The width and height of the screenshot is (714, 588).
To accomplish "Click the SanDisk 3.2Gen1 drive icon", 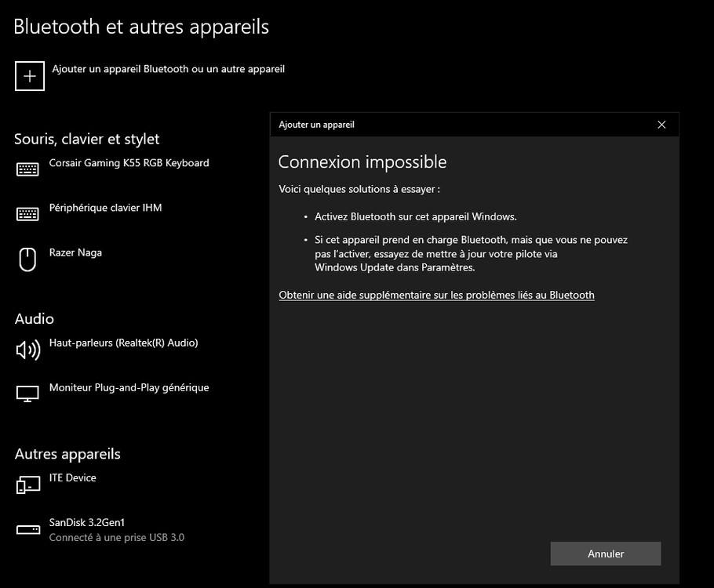I will (x=27, y=530).
